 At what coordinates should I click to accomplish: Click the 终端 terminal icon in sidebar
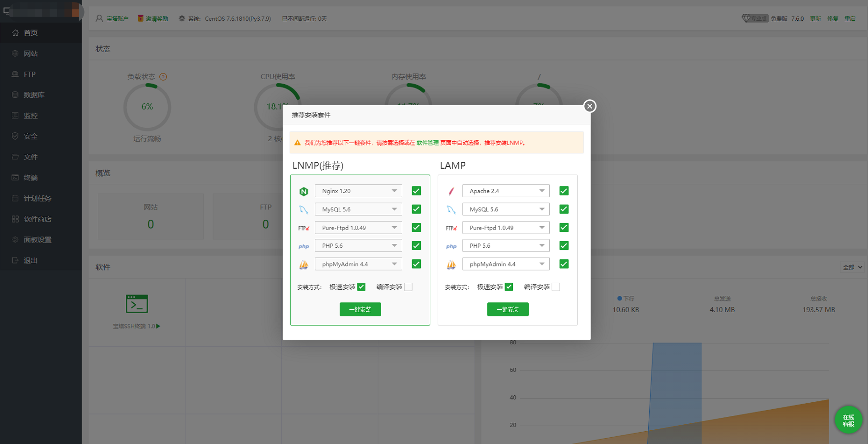(15, 178)
